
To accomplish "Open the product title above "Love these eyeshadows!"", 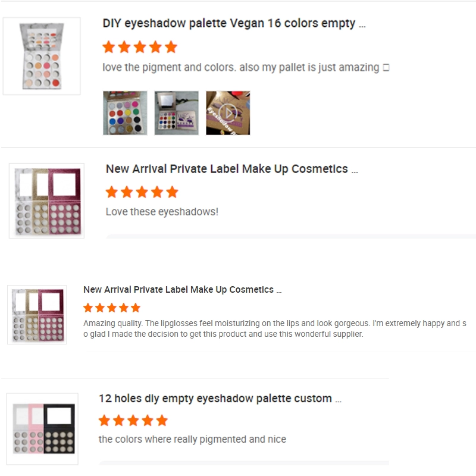I will [231, 169].
